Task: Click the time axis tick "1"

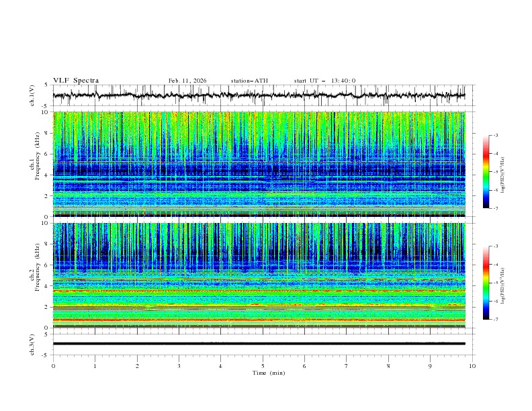Action: coord(95,366)
